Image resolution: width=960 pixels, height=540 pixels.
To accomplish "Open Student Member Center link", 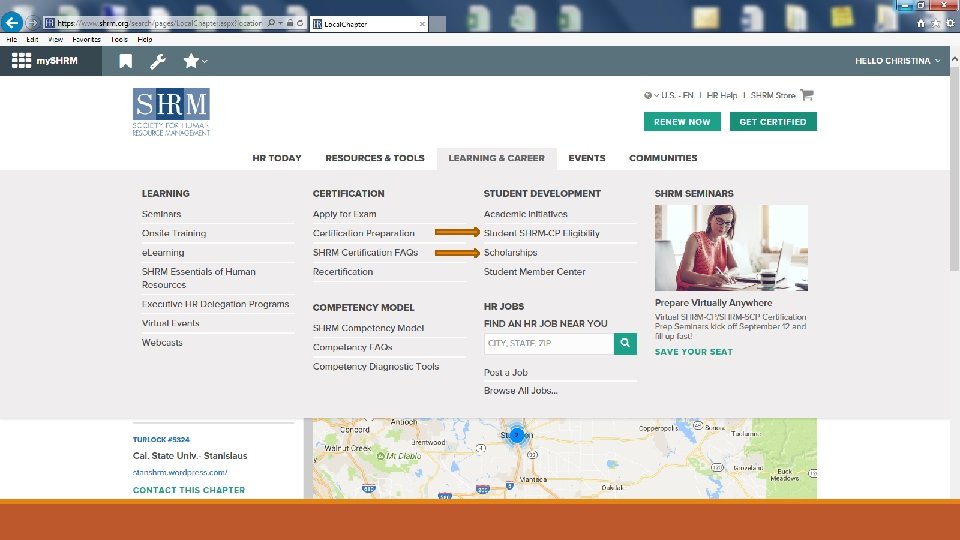I will 534,272.
